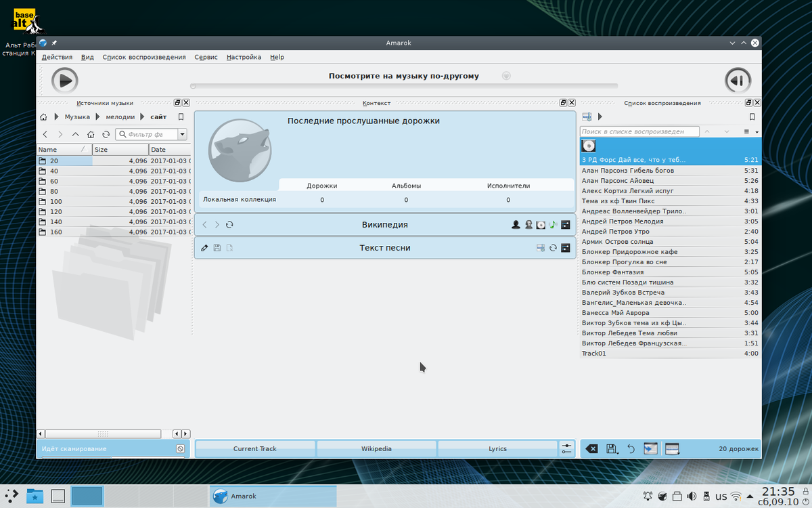Select track Алан Парсонз Гибель богов
The width and height of the screenshot is (812, 508).
tap(671, 171)
